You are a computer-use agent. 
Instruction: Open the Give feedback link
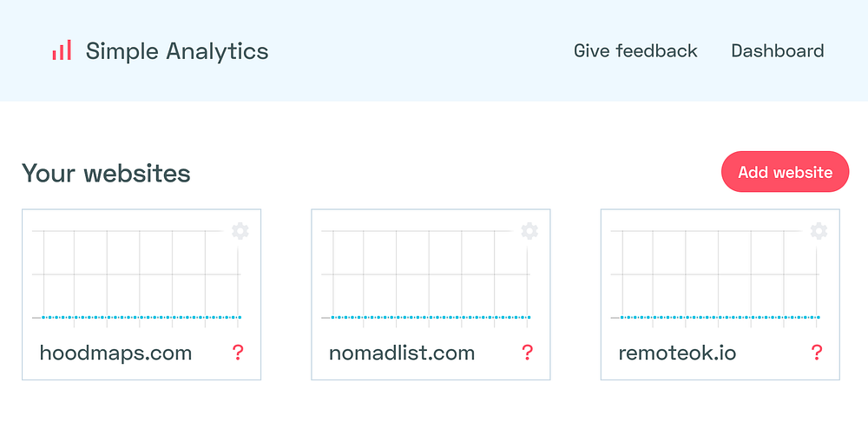(635, 51)
